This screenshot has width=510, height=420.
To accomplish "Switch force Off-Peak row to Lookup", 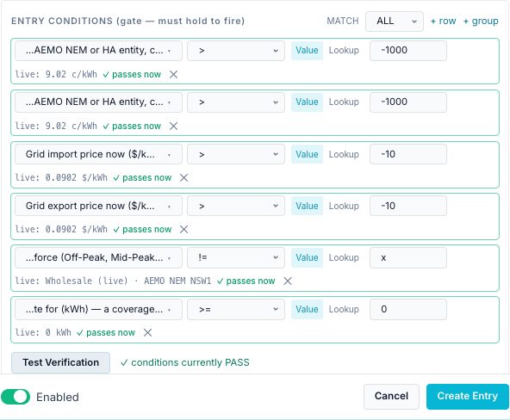I will (344, 257).
